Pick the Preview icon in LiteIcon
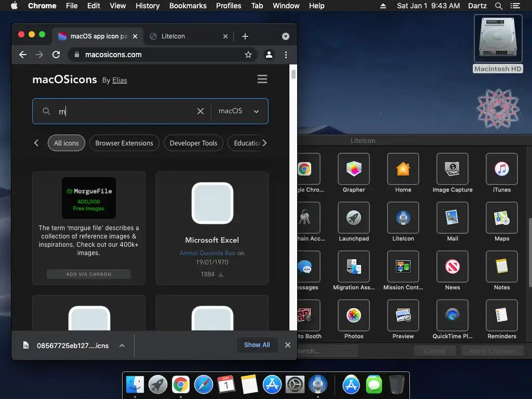The image size is (532, 399). tap(403, 315)
